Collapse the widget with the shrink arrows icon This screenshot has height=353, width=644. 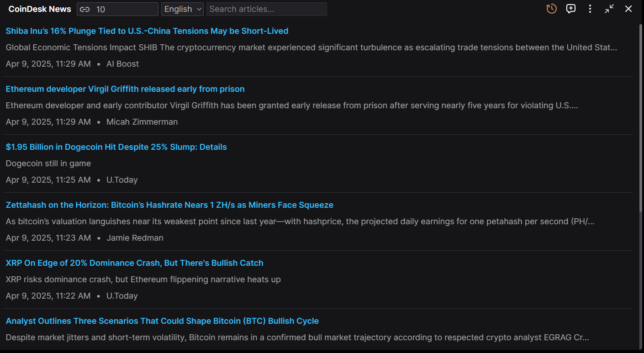609,9
